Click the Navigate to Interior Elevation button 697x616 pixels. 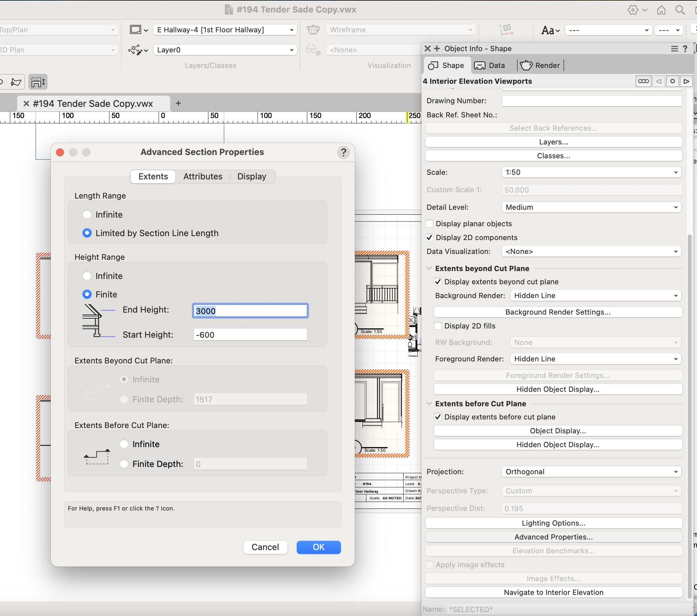click(x=553, y=592)
